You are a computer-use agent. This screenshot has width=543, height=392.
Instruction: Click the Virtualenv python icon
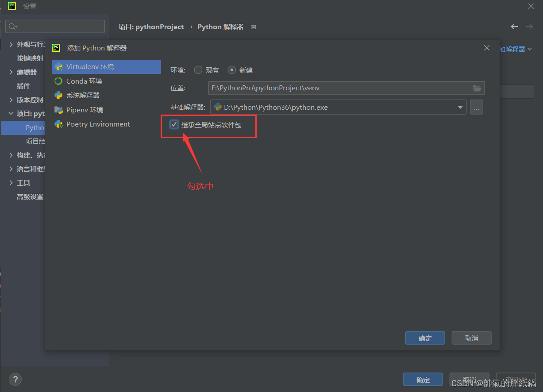(58, 67)
